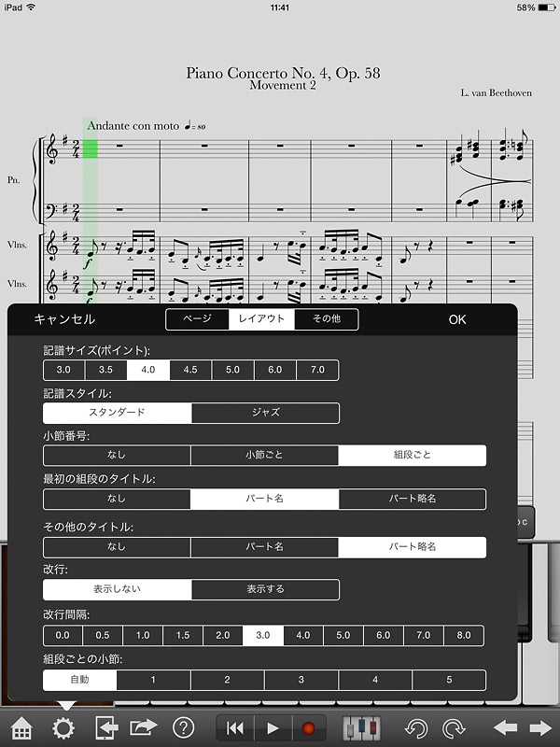Switch to the その他 tab

click(x=326, y=319)
